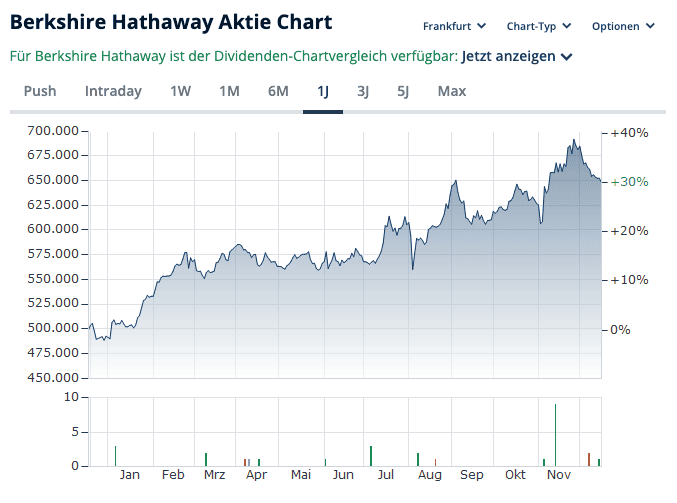Click the green volume bar in early January
The width and height of the screenshot is (677, 503).
coord(115,456)
